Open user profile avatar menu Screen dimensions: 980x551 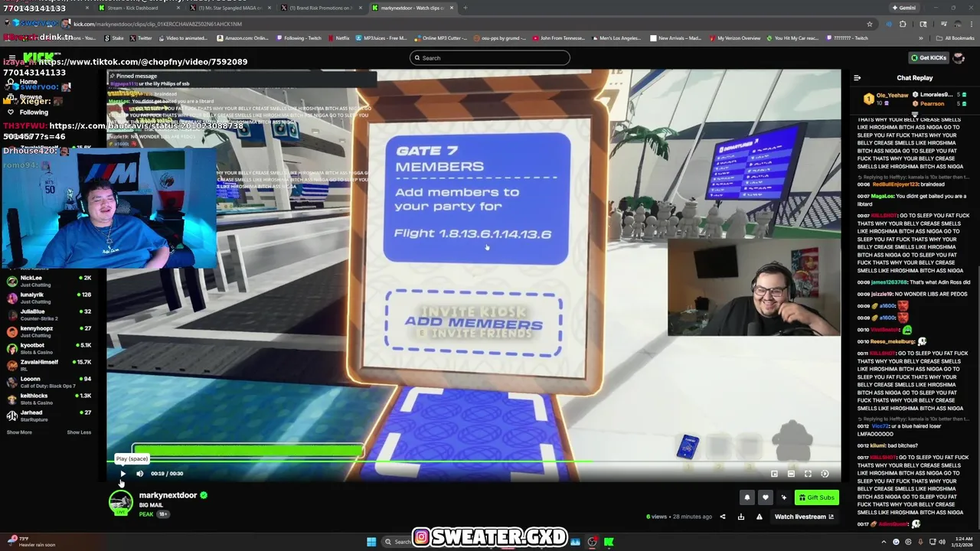click(959, 58)
